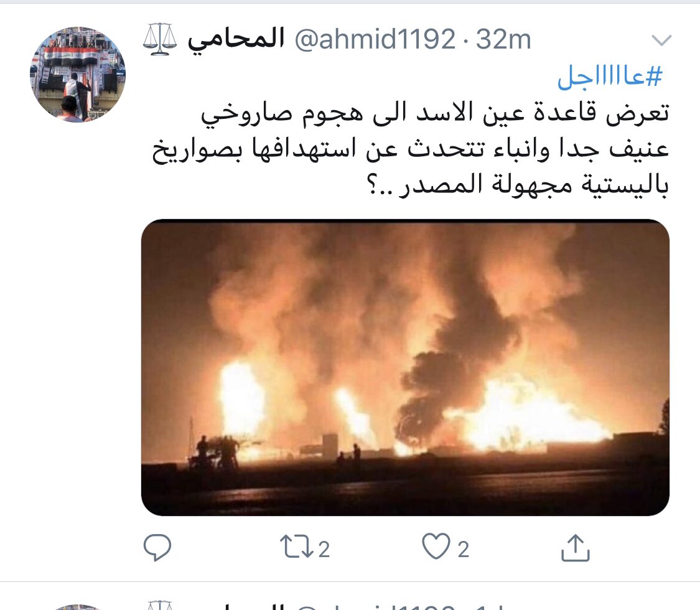The width and height of the screenshot is (700, 610).
Task: Open the author's round profile avatar
Action: [78, 75]
